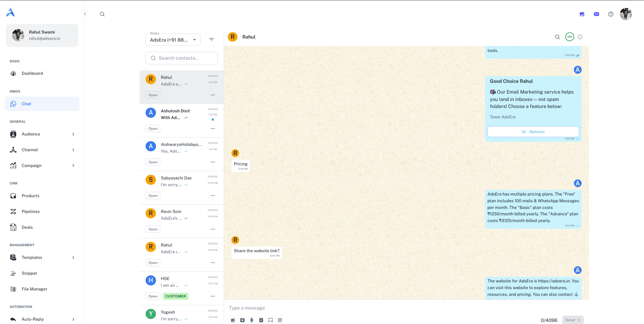Click the microphone audio icon
Image resolution: width=644 pixels, height=324 pixels.
pyautogui.click(x=252, y=320)
